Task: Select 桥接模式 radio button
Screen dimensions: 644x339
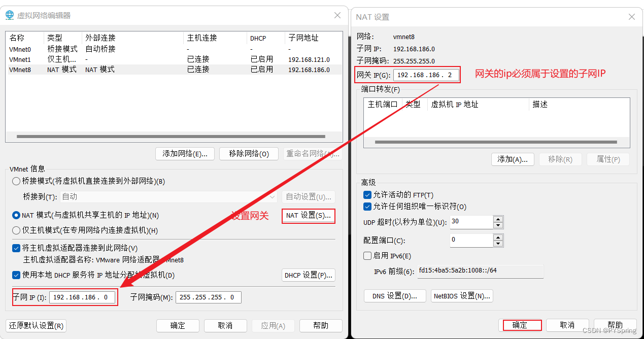Action: (x=16, y=181)
